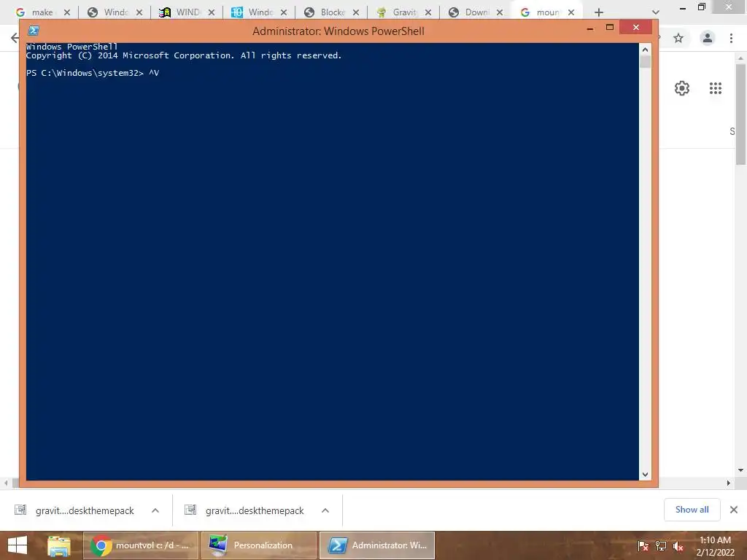
Task: Open network status tray icon
Action: [x=661, y=546]
